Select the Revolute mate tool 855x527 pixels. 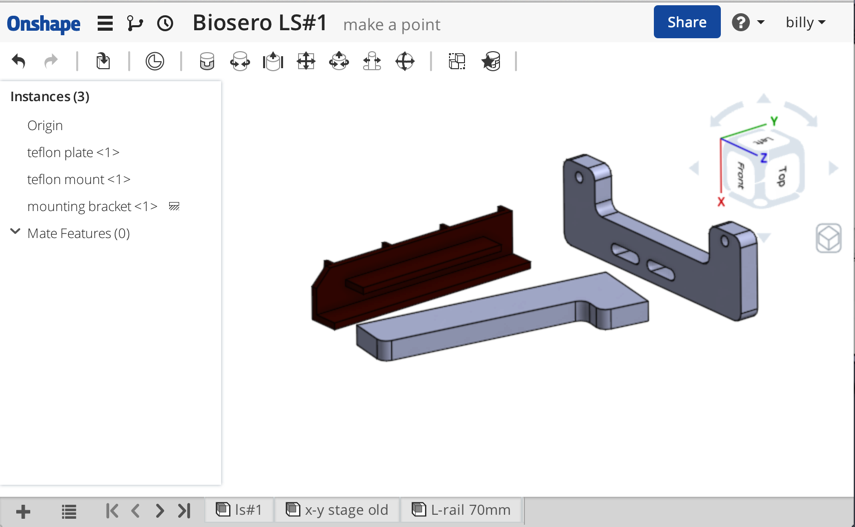point(240,61)
